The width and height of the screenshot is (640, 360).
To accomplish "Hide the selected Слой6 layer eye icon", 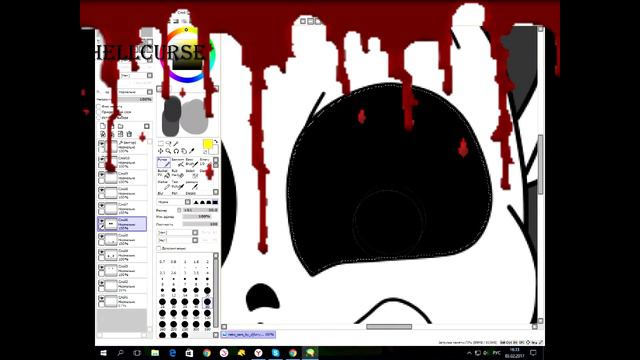I will pyautogui.click(x=101, y=221).
